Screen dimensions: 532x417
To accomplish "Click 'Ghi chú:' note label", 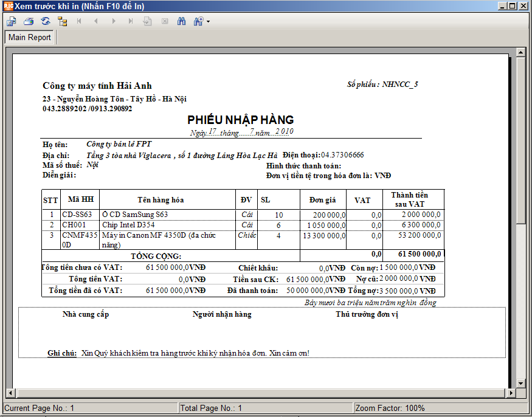I will click(62, 353).
